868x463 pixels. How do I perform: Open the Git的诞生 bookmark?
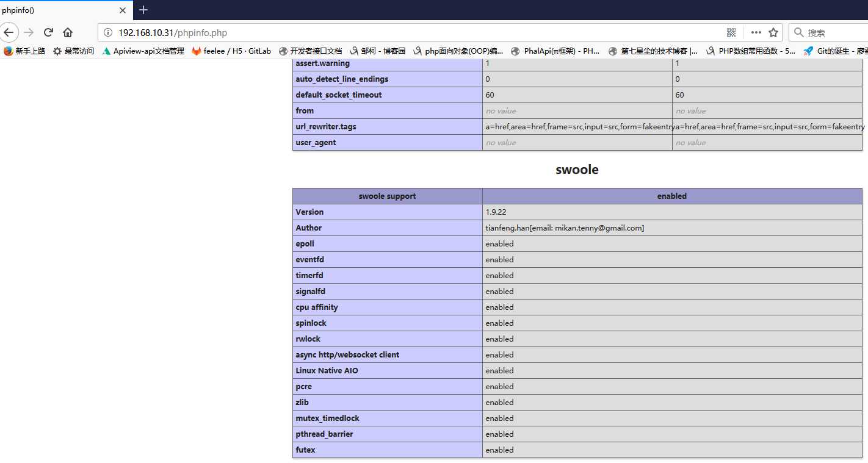point(836,51)
